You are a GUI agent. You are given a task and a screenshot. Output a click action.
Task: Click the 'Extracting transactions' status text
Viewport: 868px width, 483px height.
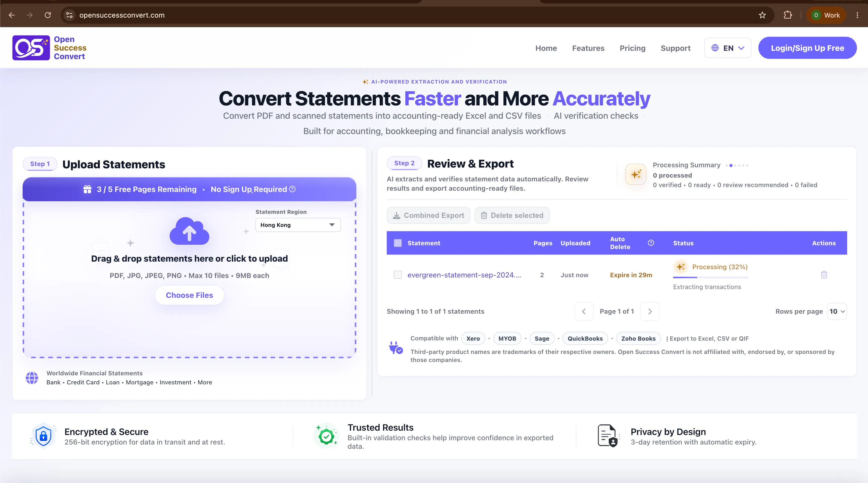pos(707,287)
